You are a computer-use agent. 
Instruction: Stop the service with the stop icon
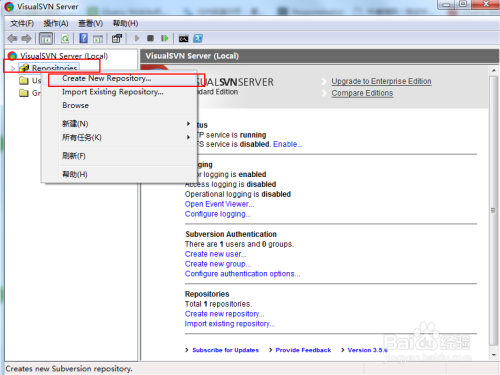(x=150, y=38)
